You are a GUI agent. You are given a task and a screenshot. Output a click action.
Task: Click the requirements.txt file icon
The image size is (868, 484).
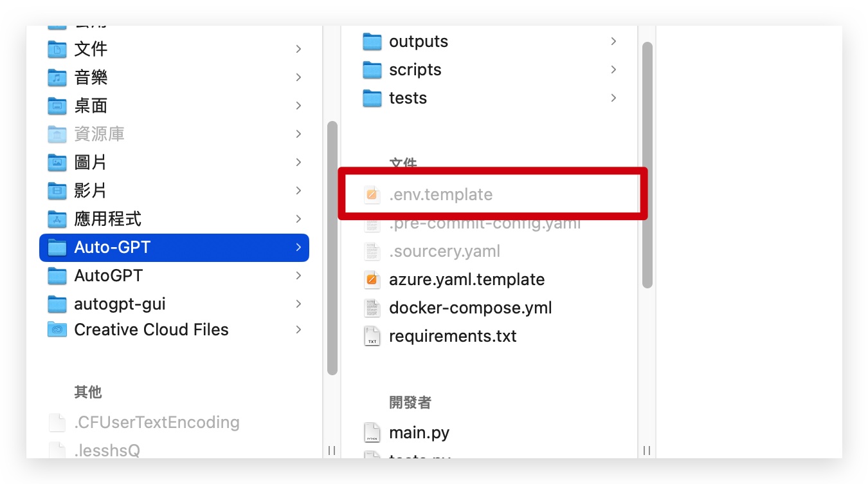coord(372,336)
